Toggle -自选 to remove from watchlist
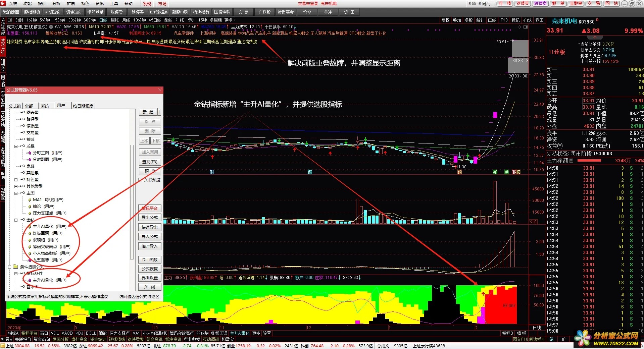Screen dimensions: 644x349 (x=528, y=20)
